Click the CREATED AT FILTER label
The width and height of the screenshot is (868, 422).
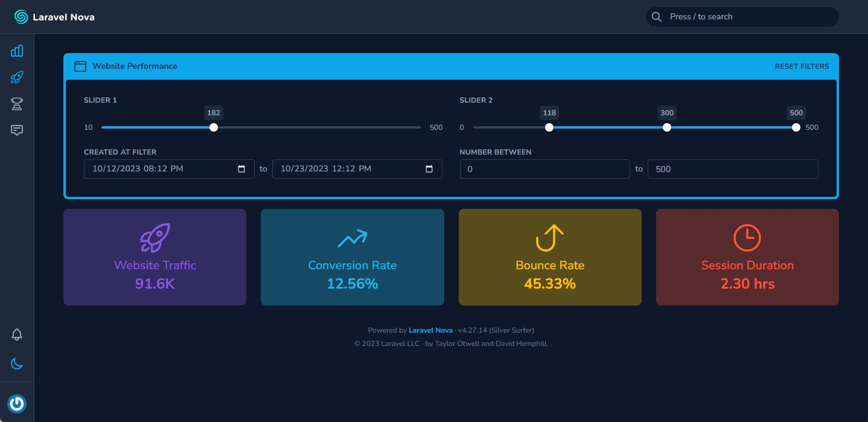(x=120, y=152)
